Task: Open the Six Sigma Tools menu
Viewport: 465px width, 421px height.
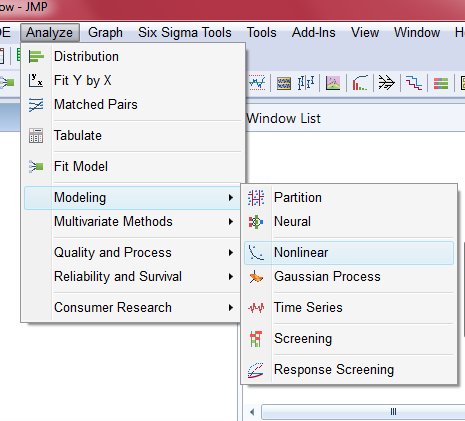Action: point(185,33)
